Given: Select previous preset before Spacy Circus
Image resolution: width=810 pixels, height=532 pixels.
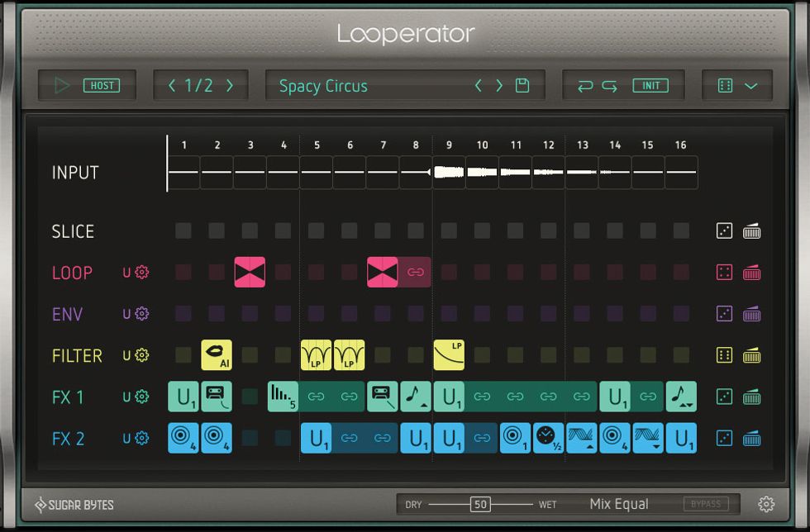Looking at the screenshot, I should (479, 85).
